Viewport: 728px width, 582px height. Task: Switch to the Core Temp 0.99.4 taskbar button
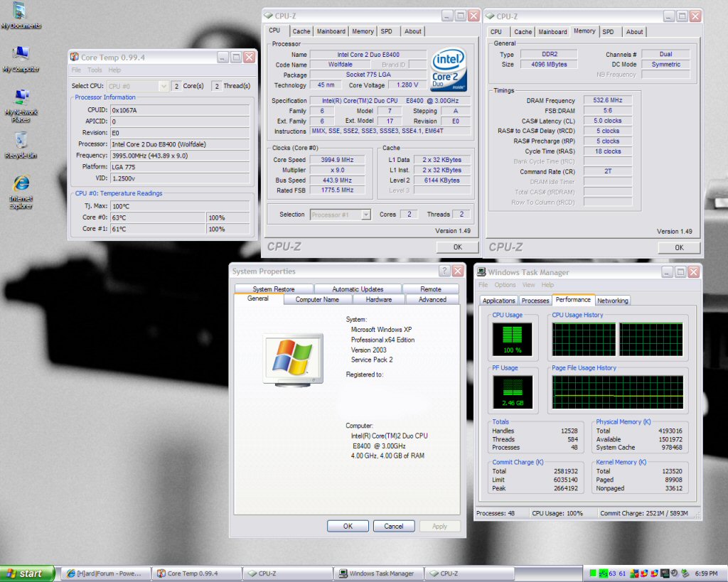click(x=198, y=573)
